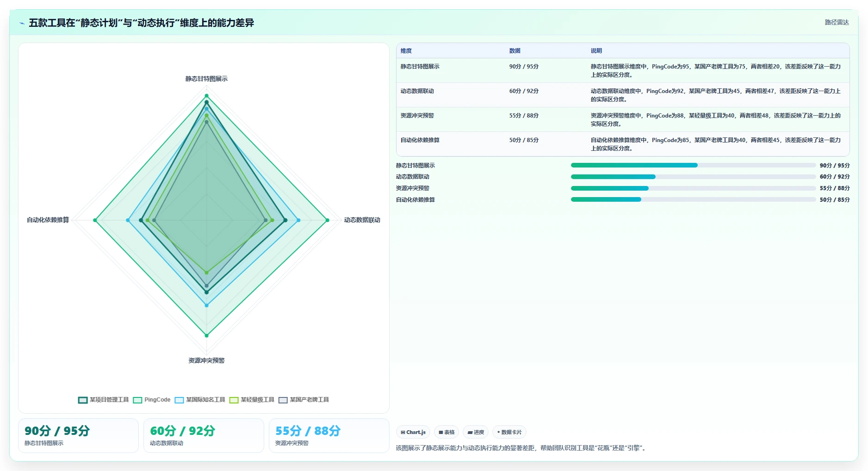Click the 进度 tag chip
868x471 pixels.
[x=476, y=432]
